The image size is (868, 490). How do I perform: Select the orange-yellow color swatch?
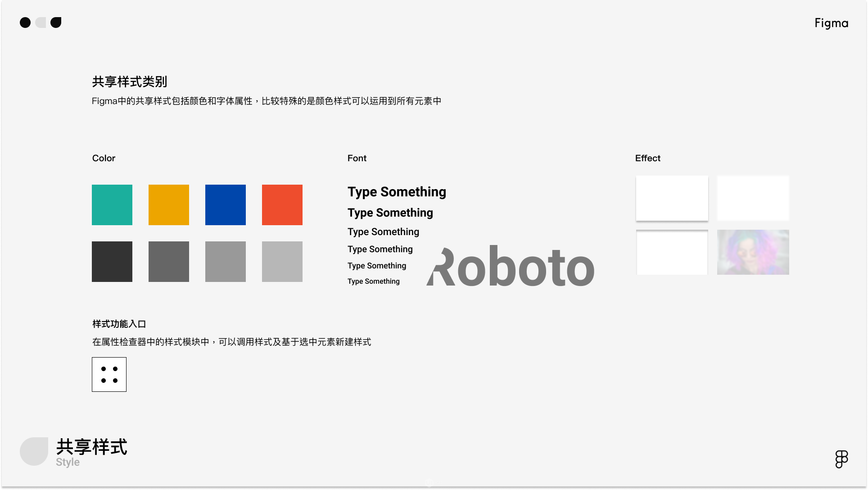click(x=169, y=205)
